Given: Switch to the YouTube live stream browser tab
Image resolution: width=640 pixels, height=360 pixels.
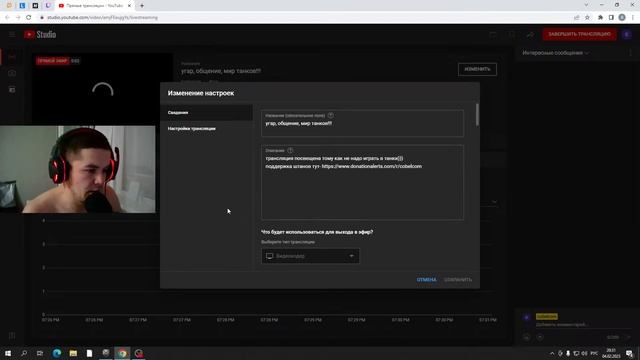Looking at the screenshot, I should pyautogui.click(x=95, y=6).
